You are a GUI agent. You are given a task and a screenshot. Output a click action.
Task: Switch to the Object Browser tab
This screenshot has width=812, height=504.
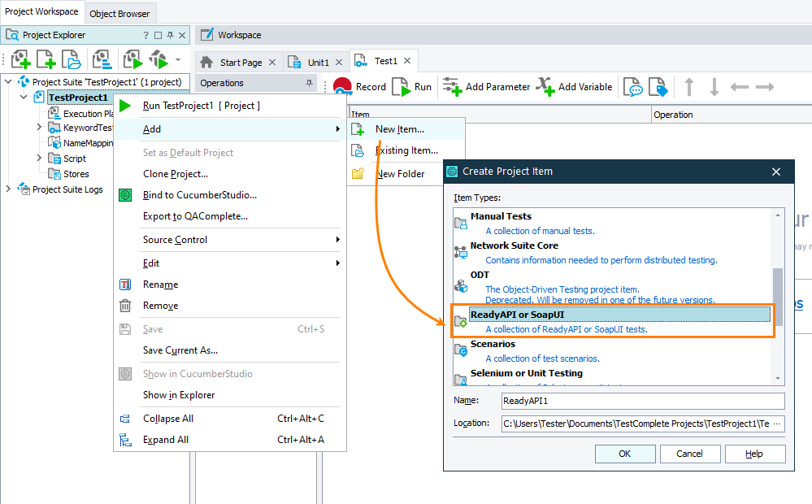tap(119, 13)
